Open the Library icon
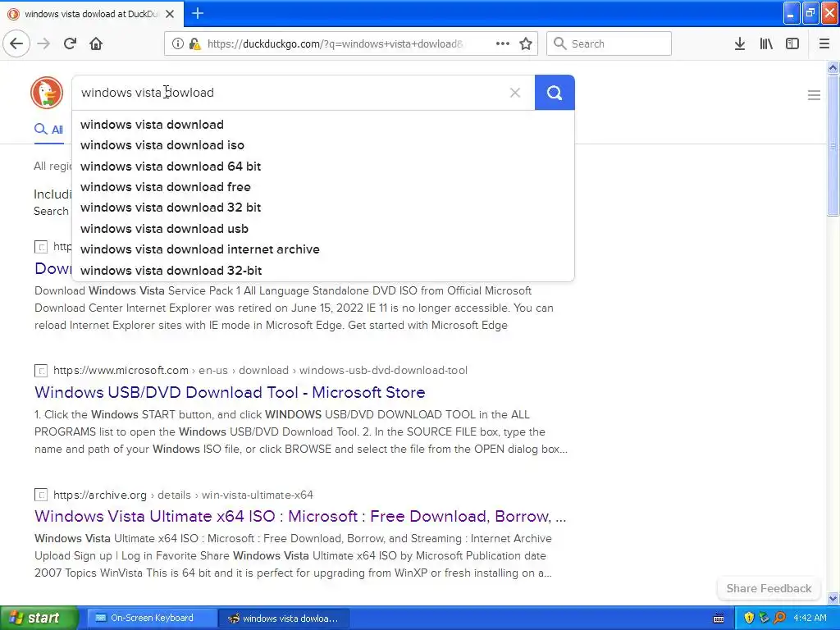 766,43
